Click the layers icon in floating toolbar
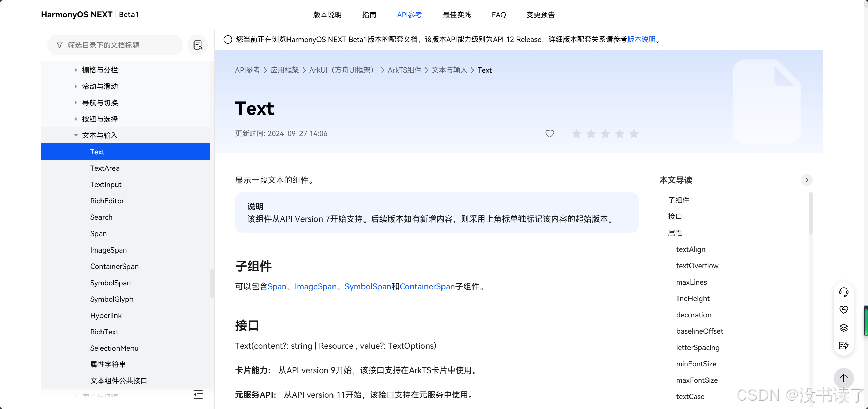Image resolution: width=868 pixels, height=409 pixels. 843,328
